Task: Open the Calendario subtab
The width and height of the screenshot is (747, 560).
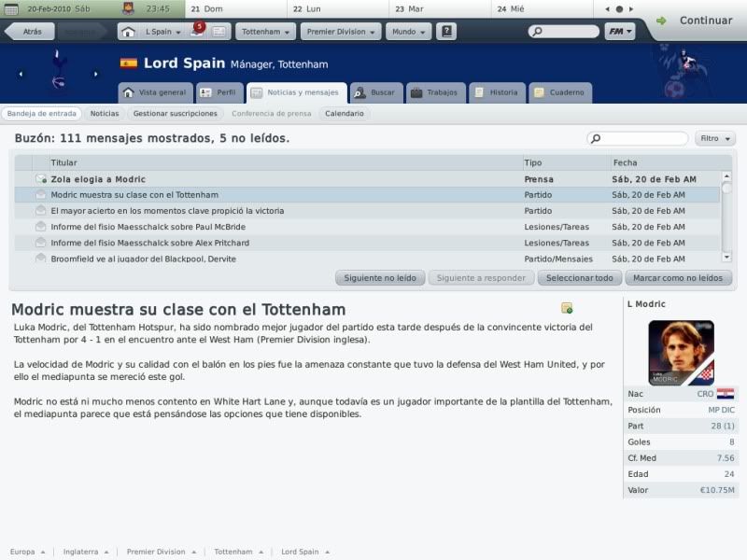Action: pos(345,113)
